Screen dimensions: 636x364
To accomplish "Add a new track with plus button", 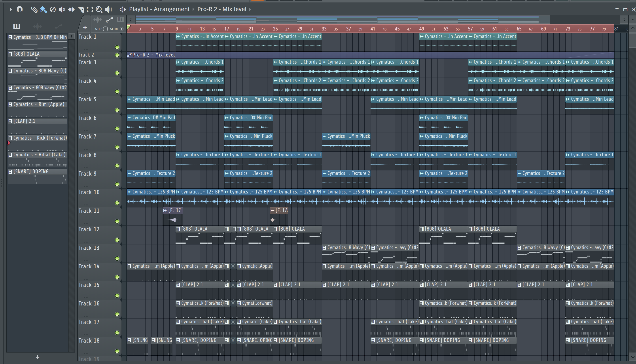I will pyautogui.click(x=85, y=28).
